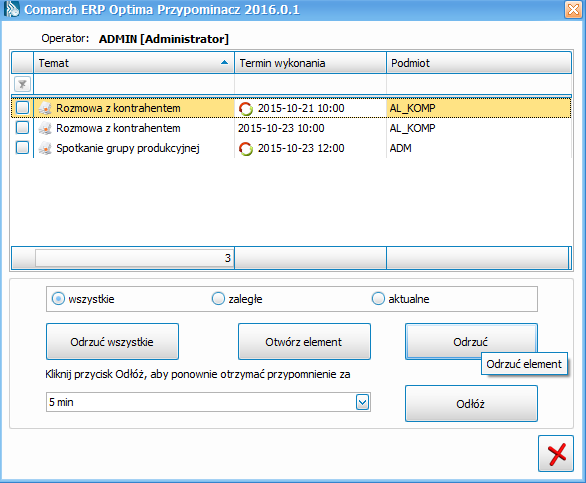Image resolution: width=586 pixels, height=483 pixels.
Task: Select Spotkanie grupy produkcyjnej text
Action: [128, 148]
